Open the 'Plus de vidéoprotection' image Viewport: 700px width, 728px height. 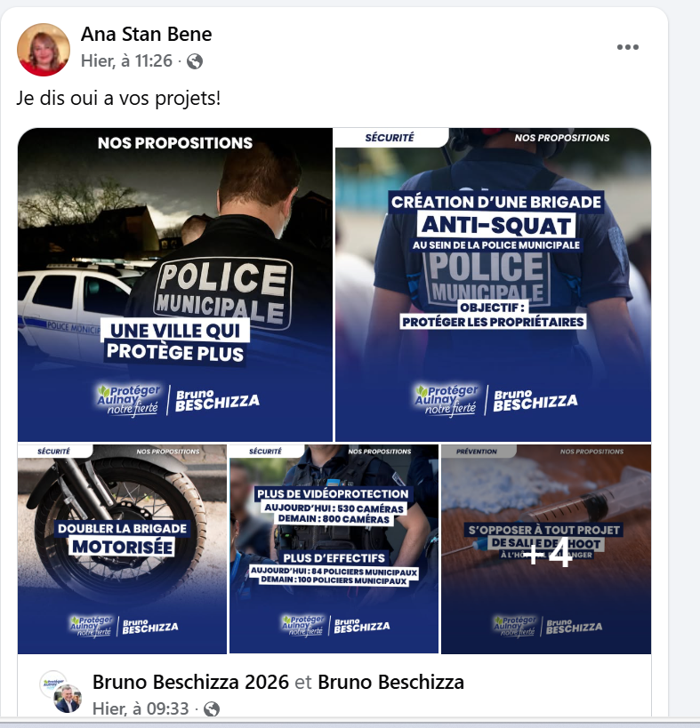(334, 548)
